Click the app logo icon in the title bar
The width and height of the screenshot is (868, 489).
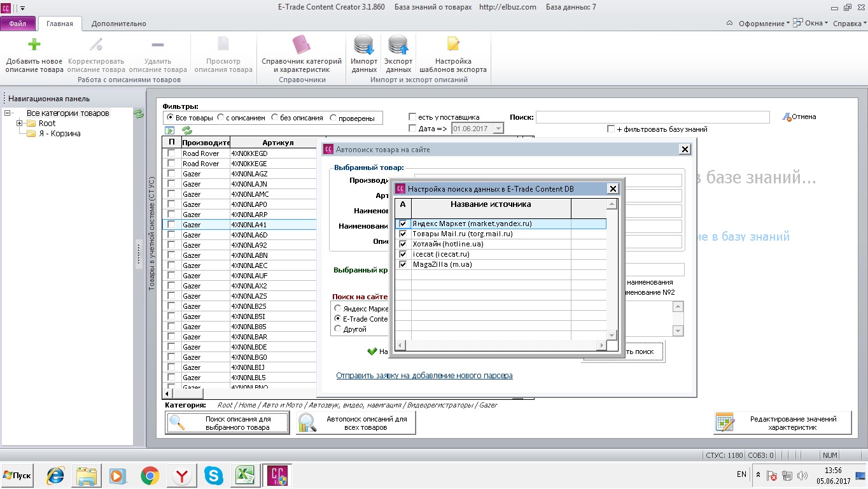click(6, 7)
